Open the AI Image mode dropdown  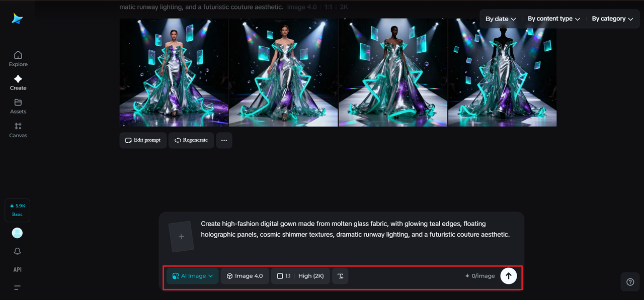tap(193, 276)
